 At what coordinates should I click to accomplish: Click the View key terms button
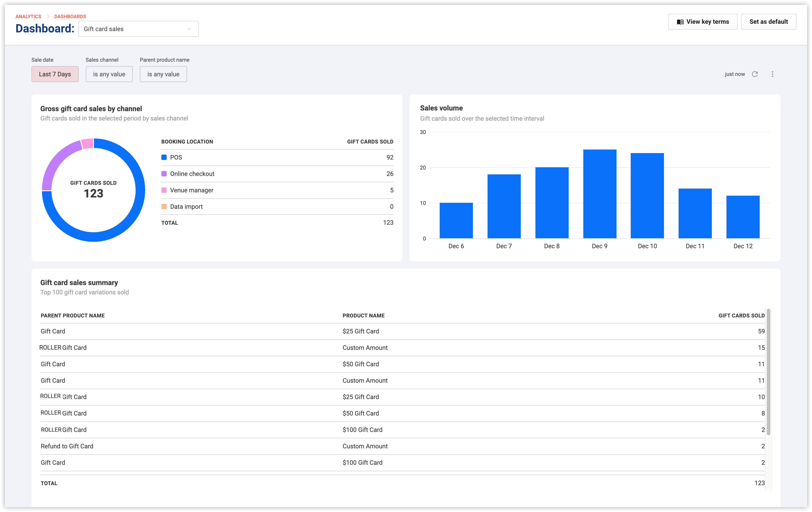coord(702,22)
